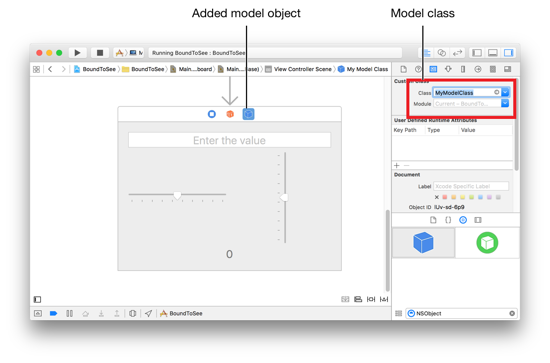Open the Attributes inspector tab
This screenshot has height=363, width=550.
click(x=448, y=69)
